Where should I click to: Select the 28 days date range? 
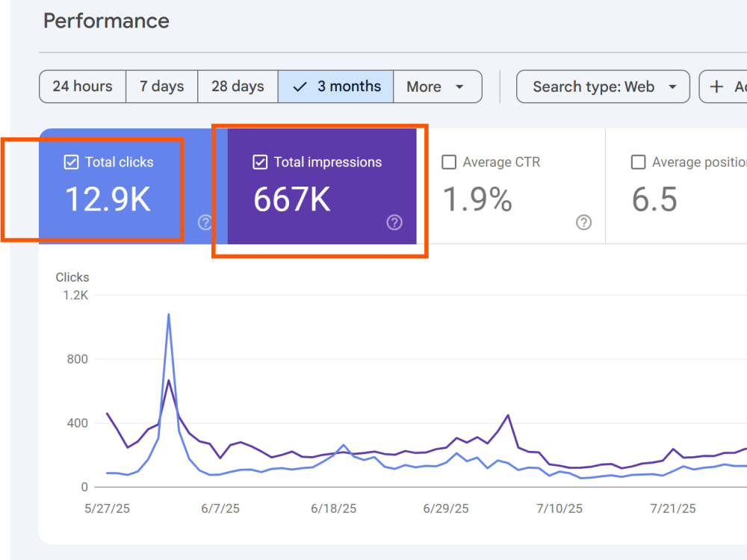point(238,87)
